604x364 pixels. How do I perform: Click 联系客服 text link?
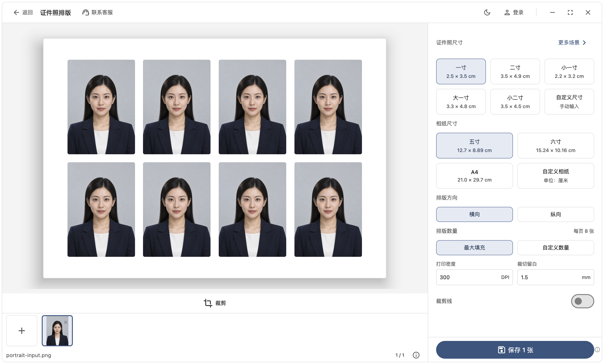[102, 12]
